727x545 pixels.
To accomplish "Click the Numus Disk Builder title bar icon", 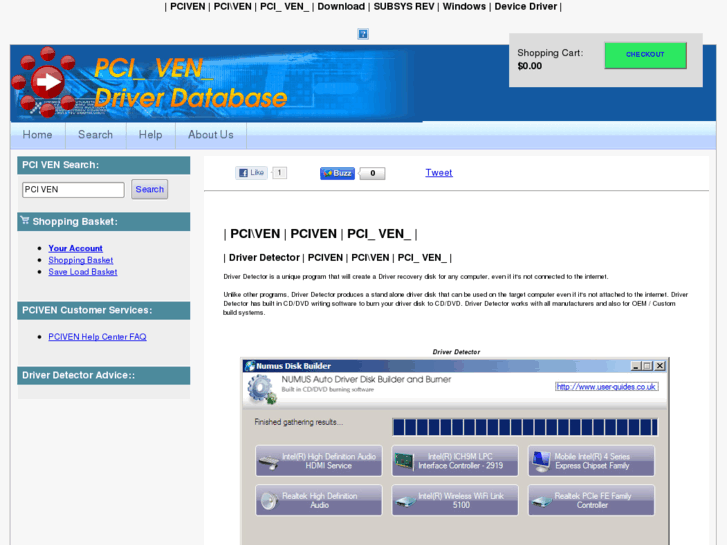I will coord(250,365).
